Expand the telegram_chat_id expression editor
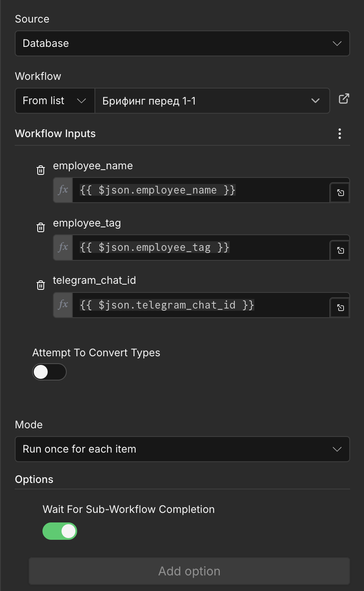 point(340,308)
